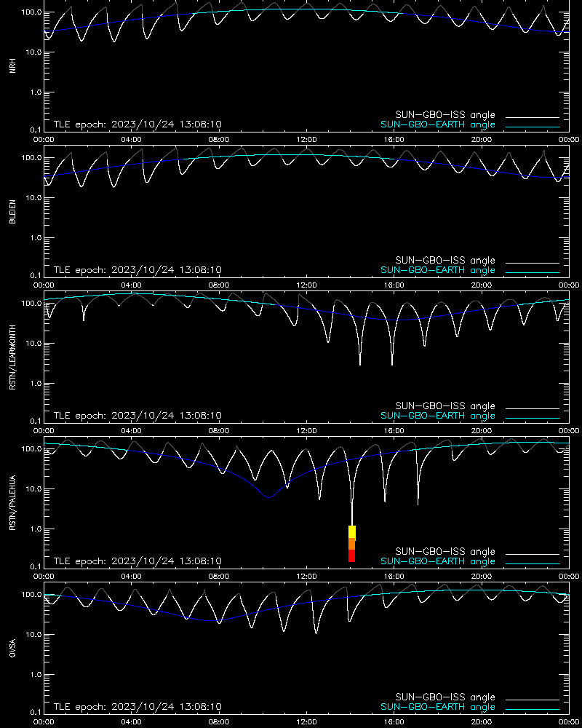Click the 1.0 y-axis label in the BLEIEN panel
This screenshot has width=582, height=728.
point(35,238)
